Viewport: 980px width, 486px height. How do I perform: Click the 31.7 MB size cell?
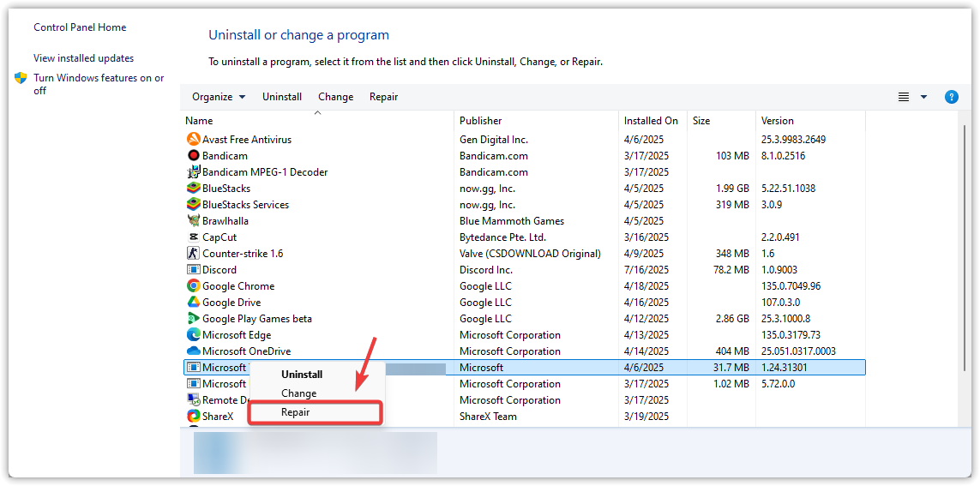point(731,368)
